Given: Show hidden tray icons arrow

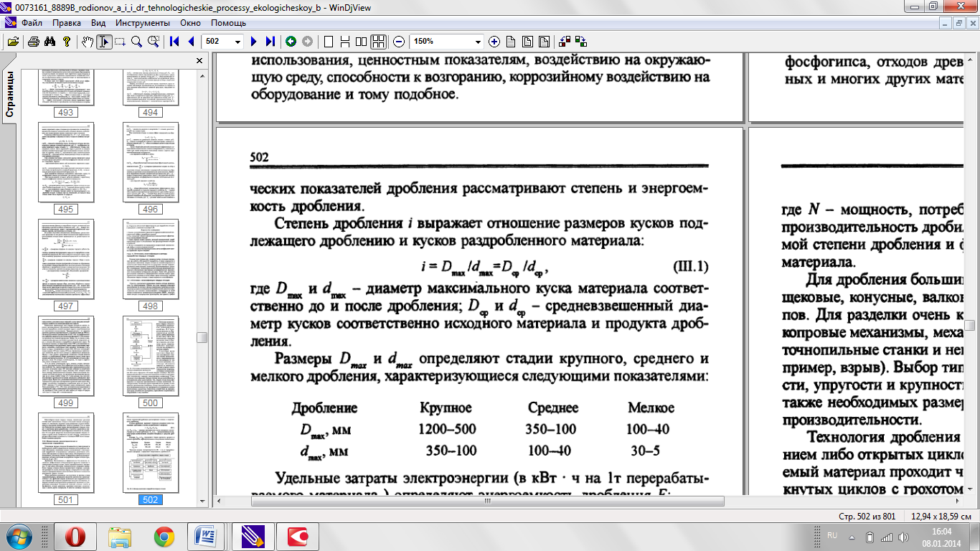Looking at the screenshot, I should point(853,536).
